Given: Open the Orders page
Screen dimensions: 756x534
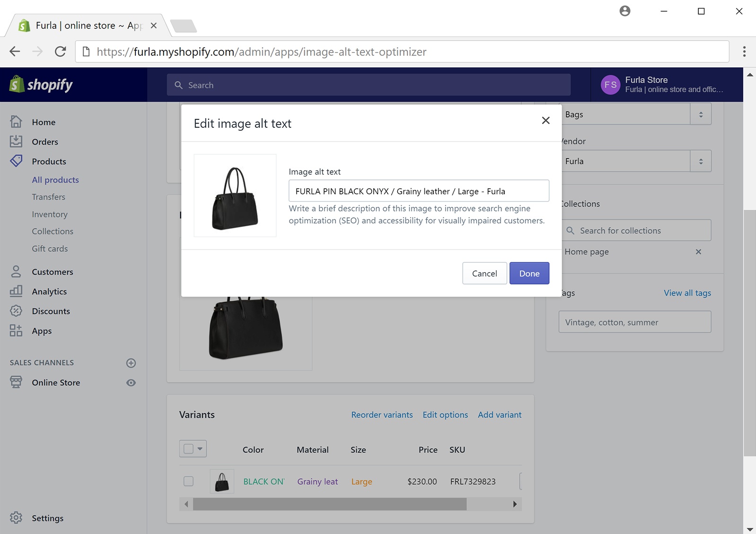Looking at the screenshot, I should point(45,142).
